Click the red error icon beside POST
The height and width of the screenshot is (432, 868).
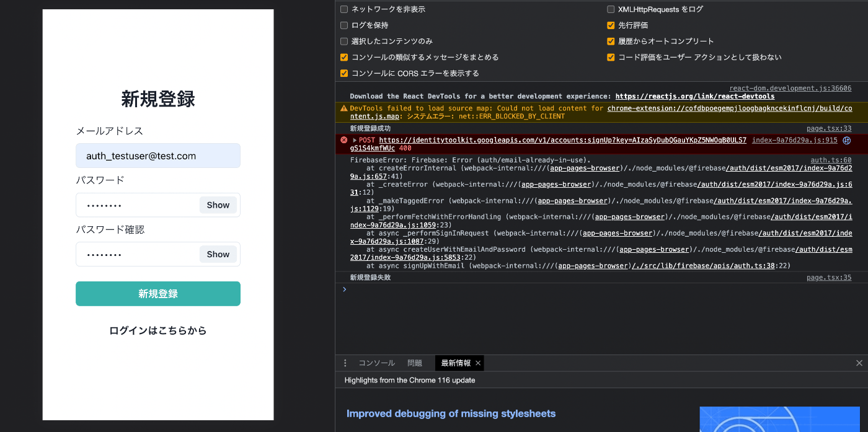[344, 141]
